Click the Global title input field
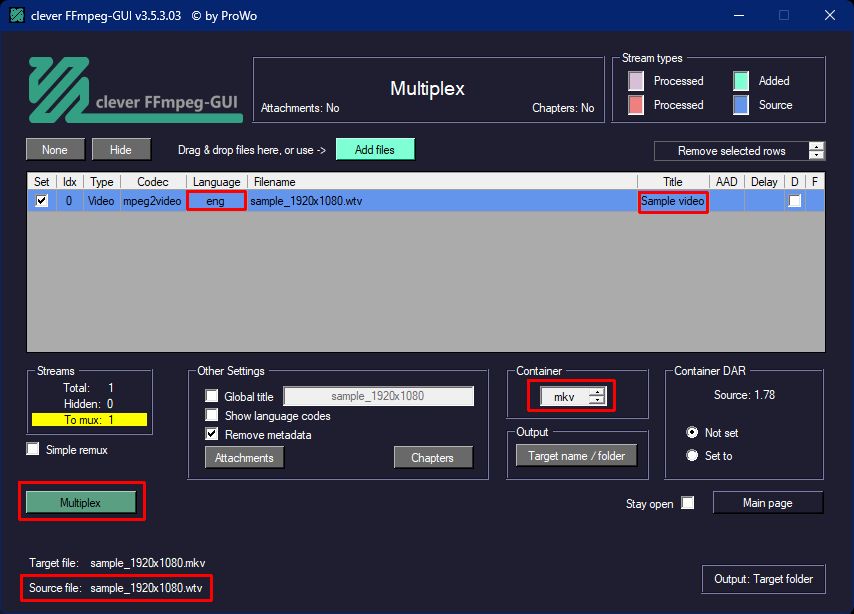Viewport: 854px width, 614px height. pyautogui.click(x=379, y=396)
